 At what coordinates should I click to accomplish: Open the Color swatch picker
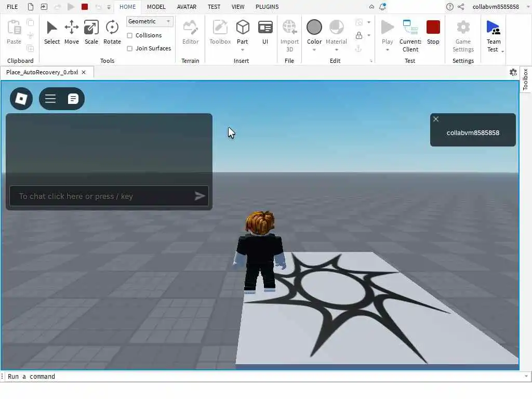click(314, 27)
